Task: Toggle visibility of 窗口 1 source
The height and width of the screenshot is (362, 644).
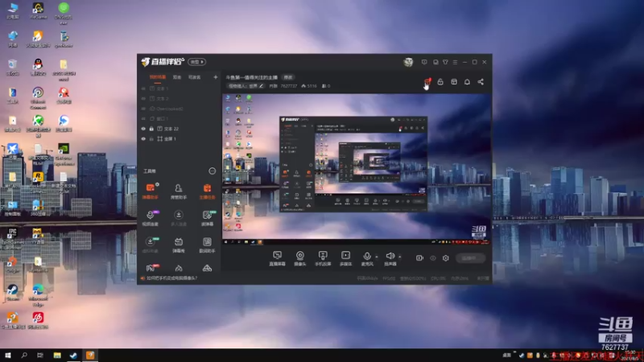Action: click(x=143, y=118)
